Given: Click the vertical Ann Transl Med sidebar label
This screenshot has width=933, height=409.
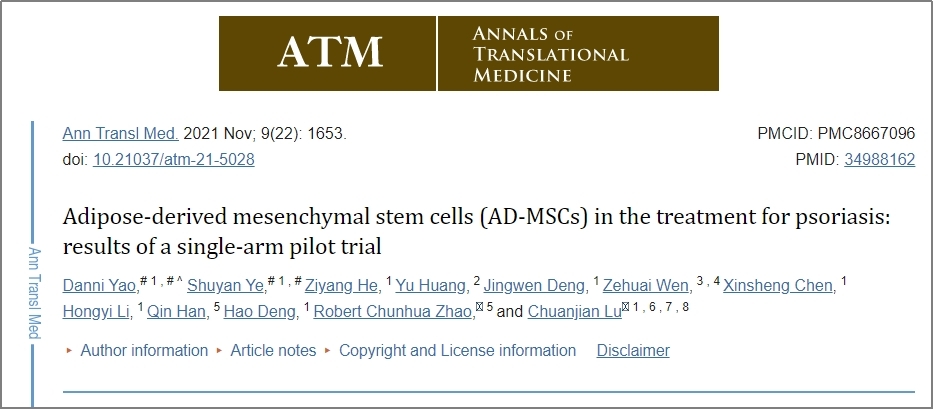Looking at the screenshot, I should coord(35,292).
